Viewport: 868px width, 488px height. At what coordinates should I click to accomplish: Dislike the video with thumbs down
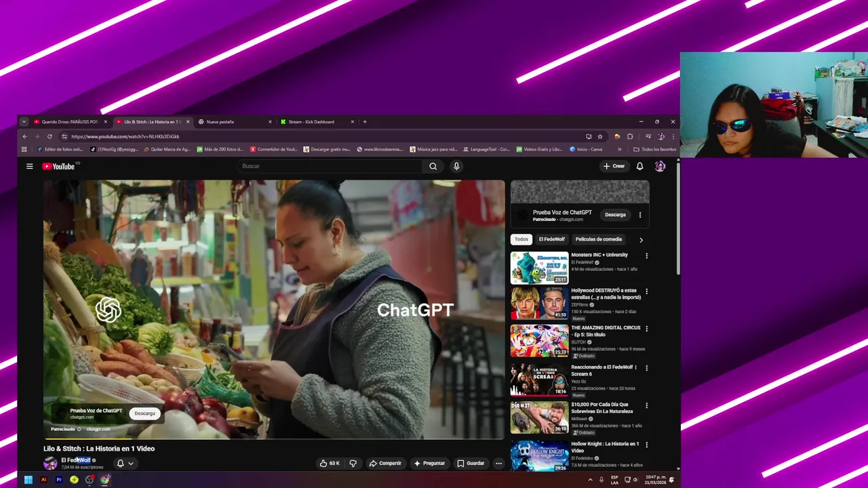pos(353,464)
